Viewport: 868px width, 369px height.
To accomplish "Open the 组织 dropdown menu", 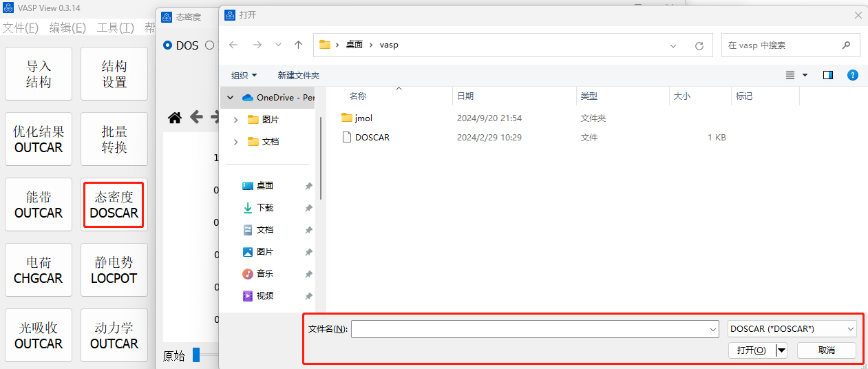I will (x=244, y=75).
